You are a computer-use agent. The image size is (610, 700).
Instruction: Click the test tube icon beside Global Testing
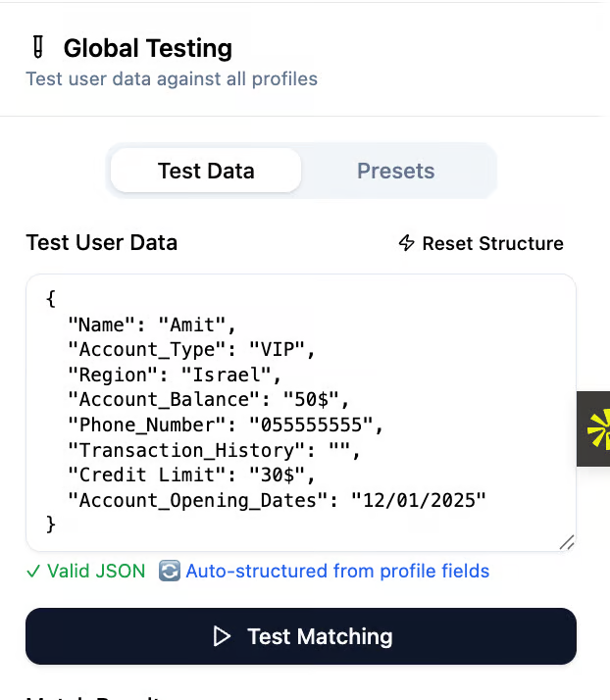click(38, 47)
